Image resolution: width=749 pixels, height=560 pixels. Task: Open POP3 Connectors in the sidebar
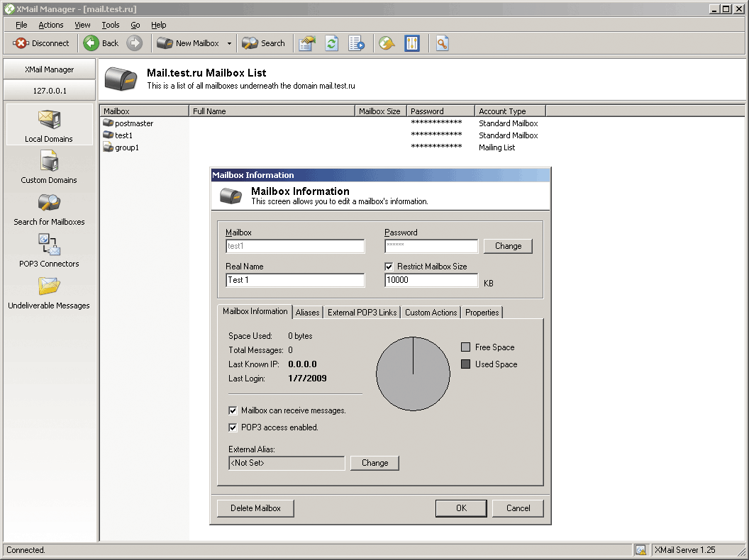coord(49,251)
